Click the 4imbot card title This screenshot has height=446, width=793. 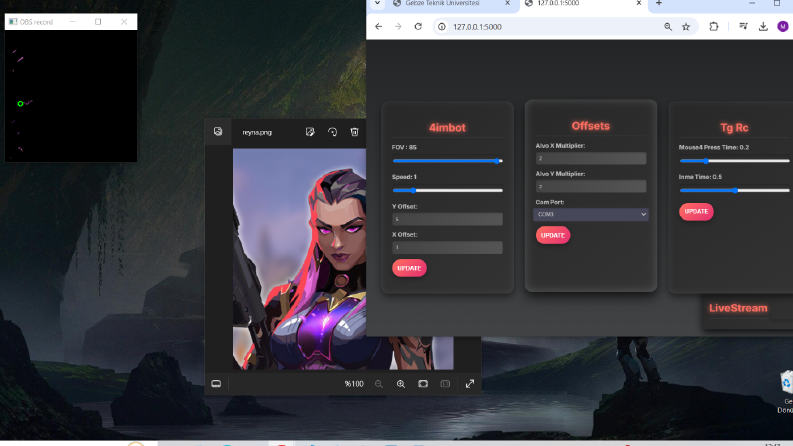click(x=447, y=127)
